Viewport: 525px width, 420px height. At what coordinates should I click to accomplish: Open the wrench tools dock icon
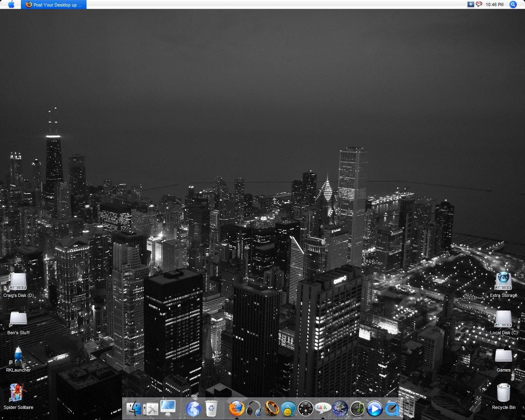[151, 409]
